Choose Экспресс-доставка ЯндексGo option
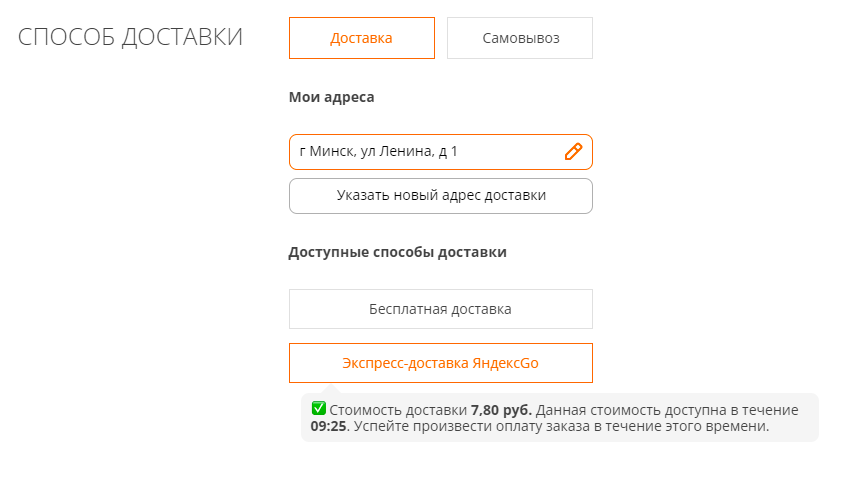Viewport: 855px width, 480px height. click(440, 363)
